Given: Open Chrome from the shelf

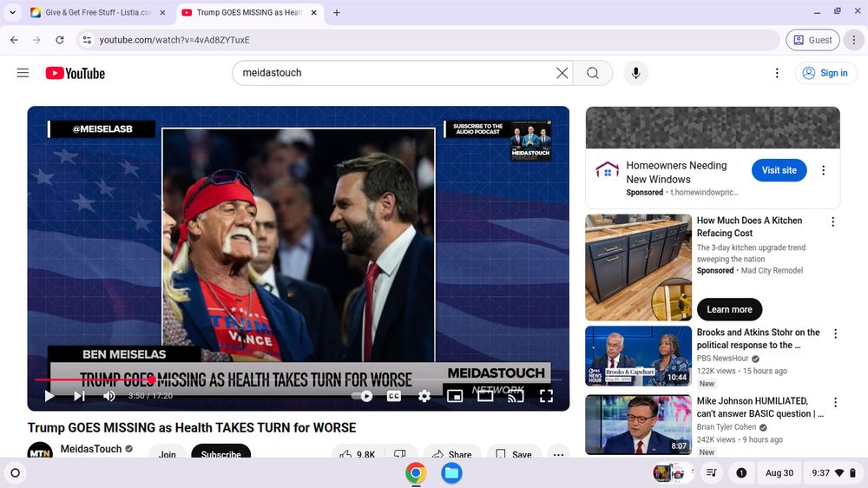Looking at the screenshot, I should coord(416,473).
